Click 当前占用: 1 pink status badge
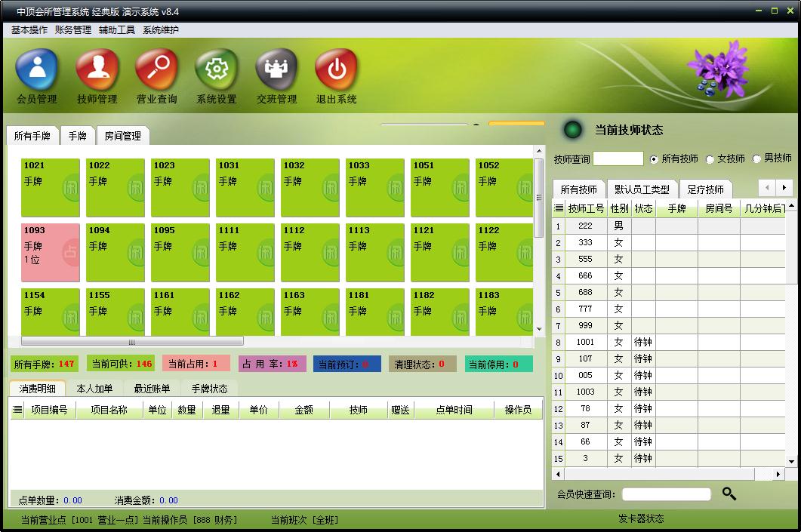The image size is (801, 532). tap(196, 364)
